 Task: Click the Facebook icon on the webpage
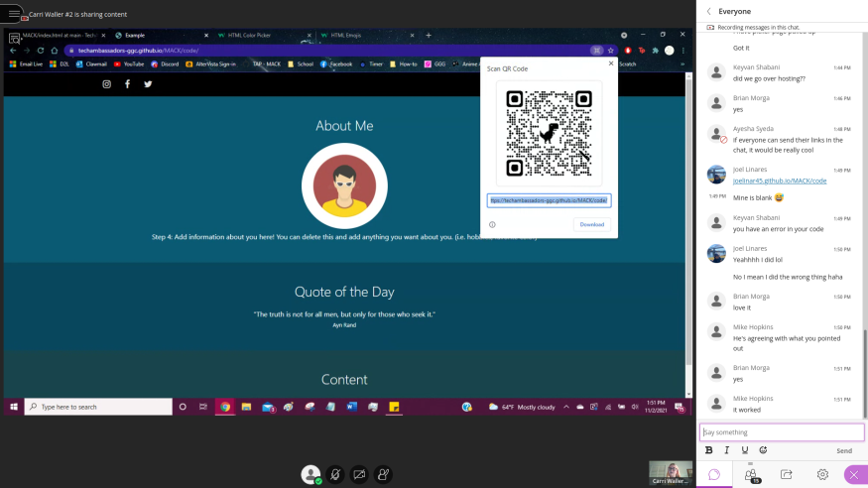coord(127,84)
